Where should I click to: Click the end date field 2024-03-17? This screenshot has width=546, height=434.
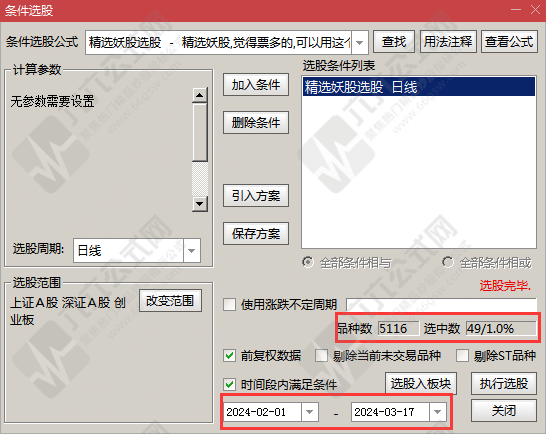click(x=391, y=412)
